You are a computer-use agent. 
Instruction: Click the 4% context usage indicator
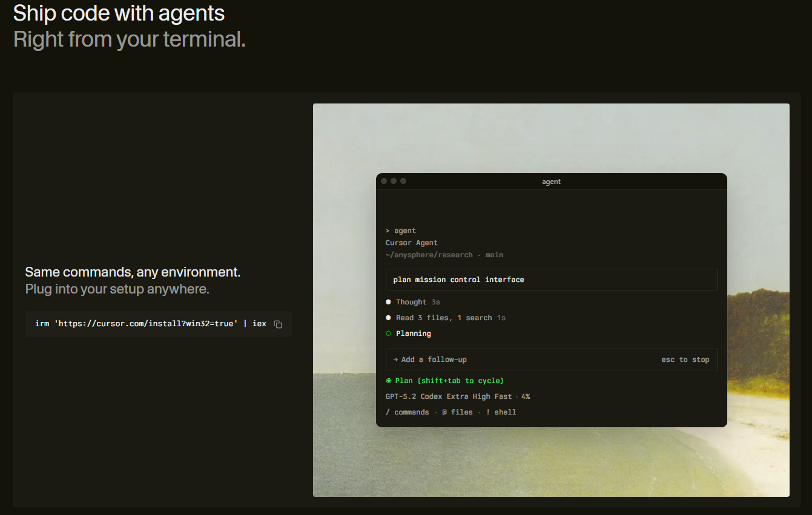524,396
